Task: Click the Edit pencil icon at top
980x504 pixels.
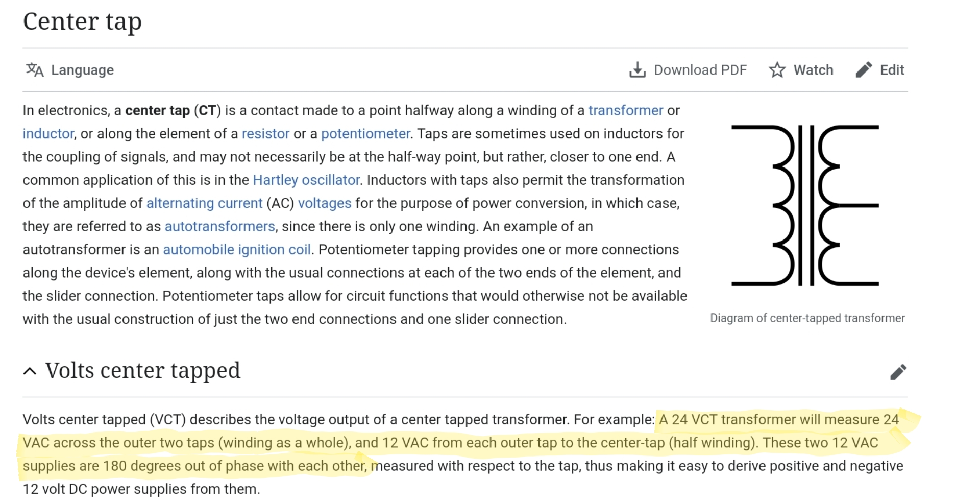Action: [x=864, y=70]
